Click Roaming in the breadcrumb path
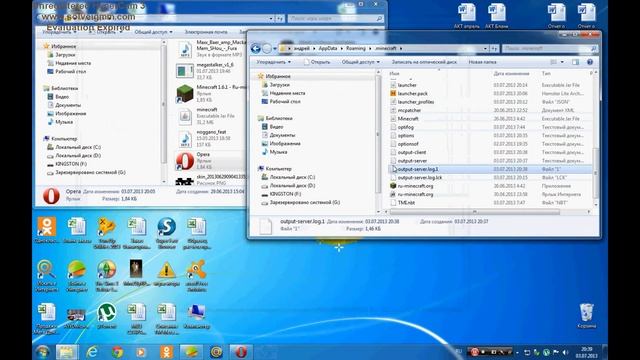This screenshot has height=360, width=640. [356, 49]
